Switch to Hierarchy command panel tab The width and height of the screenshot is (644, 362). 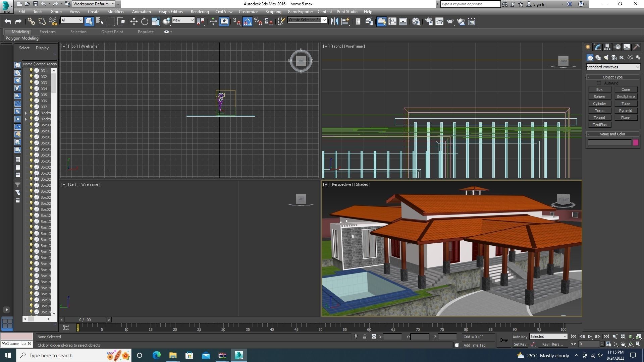click(x=607, y=47)
